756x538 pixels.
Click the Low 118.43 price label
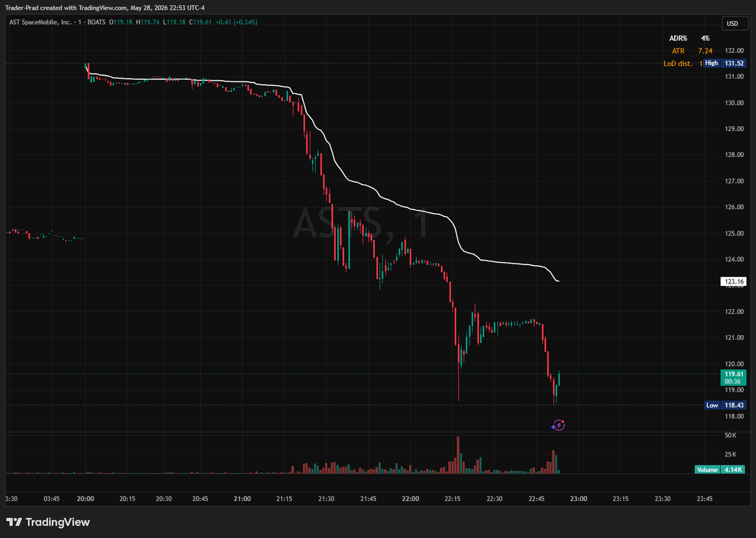(725, 405)
